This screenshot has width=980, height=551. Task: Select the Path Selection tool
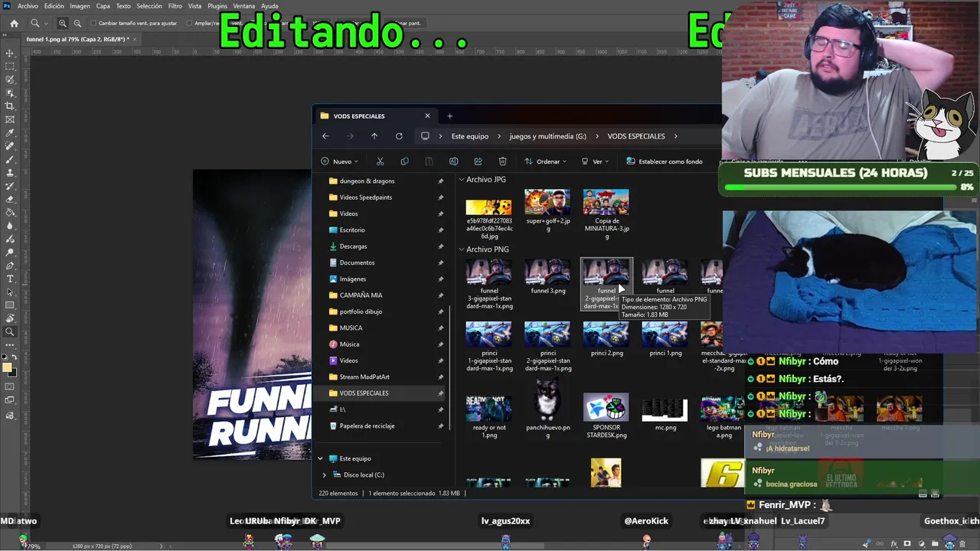coord(10,292)
